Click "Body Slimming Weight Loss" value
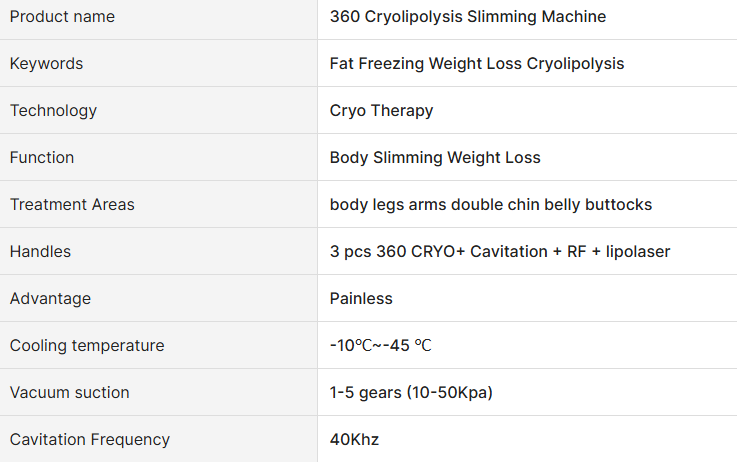The width and height of the screenshot is (737, 462). [435, 158]
